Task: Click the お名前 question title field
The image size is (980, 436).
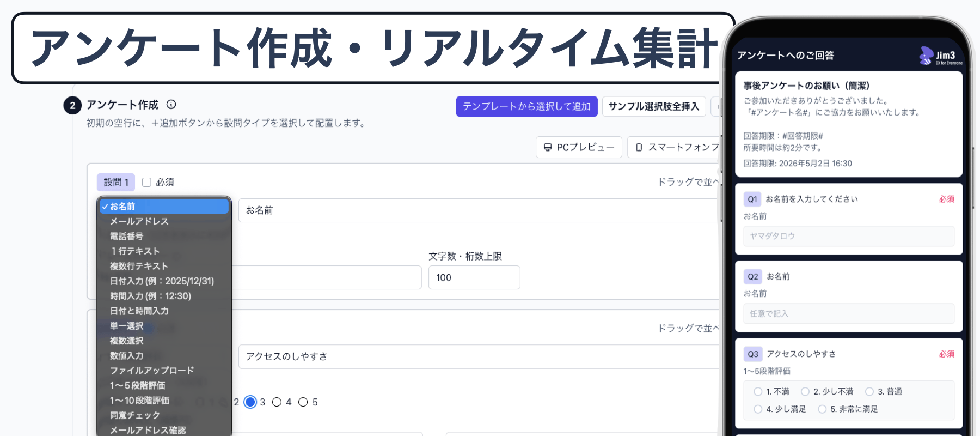Action: 479,210
